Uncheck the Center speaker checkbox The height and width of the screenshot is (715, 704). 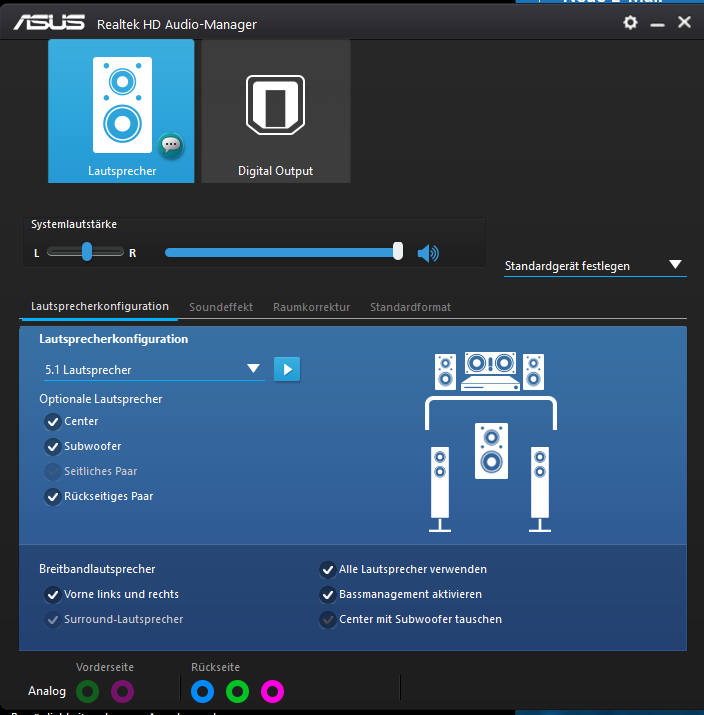click(53, 422)
